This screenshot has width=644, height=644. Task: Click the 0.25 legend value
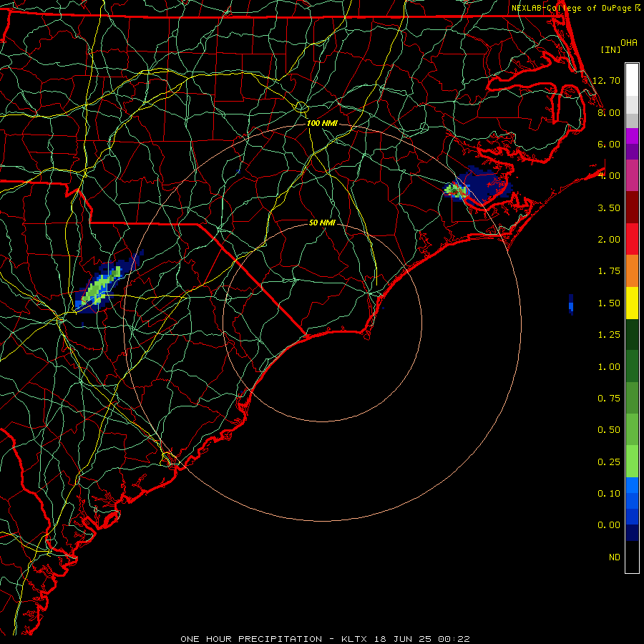click(x=609, y=462)
